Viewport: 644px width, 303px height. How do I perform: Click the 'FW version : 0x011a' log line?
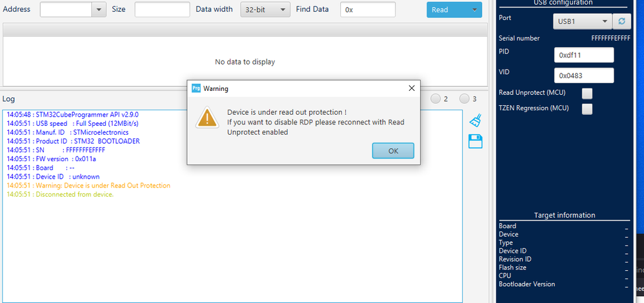coord(52,159)
